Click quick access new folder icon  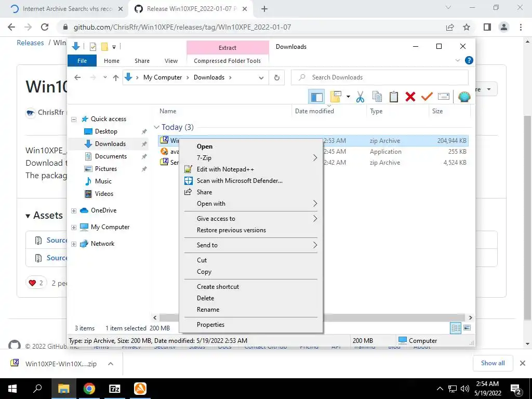click(x=104, y=47)
